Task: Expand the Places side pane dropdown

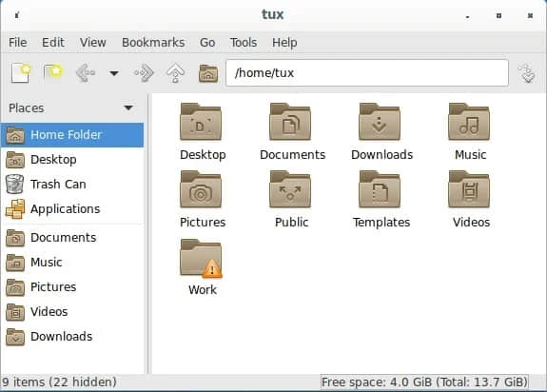Action: tap(128, 108)
